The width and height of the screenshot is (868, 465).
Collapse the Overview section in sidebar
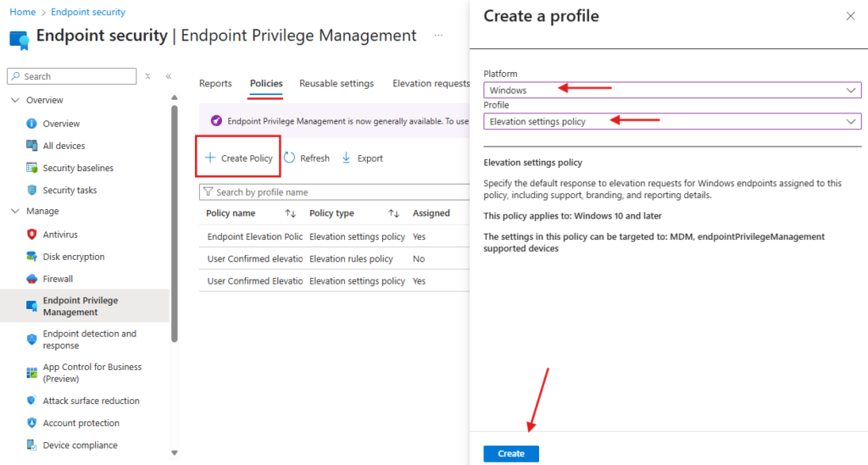(x=15, y=100)
